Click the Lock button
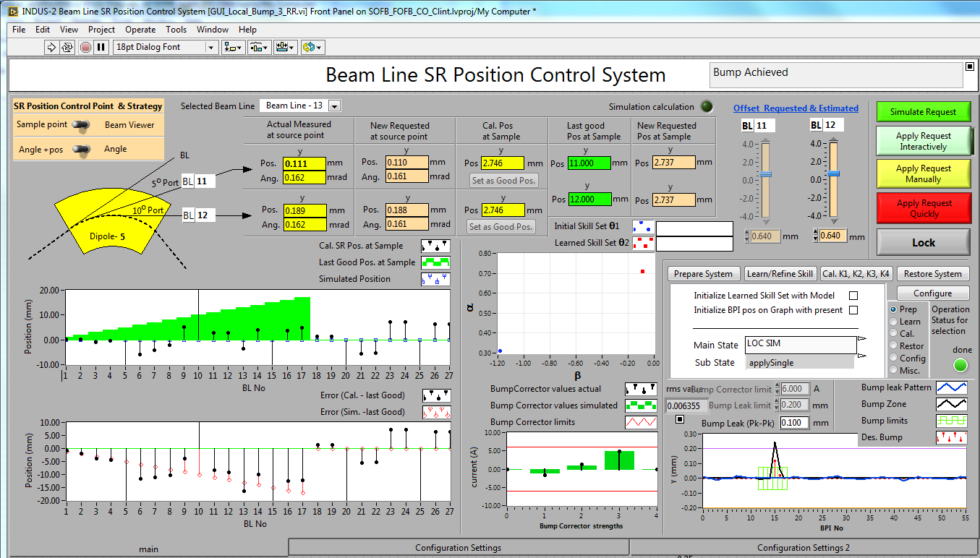Viewport: 980px width, 558px height. (x=923, y=243)
